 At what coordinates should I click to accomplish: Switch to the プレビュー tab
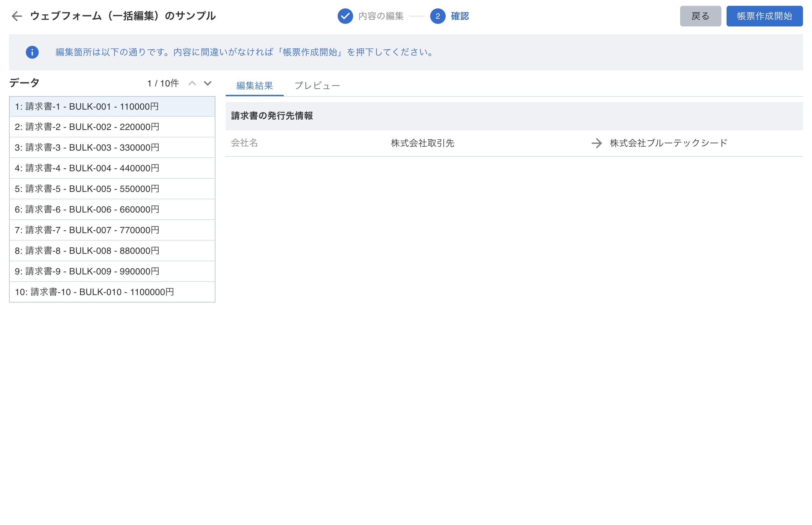[317, 85]
